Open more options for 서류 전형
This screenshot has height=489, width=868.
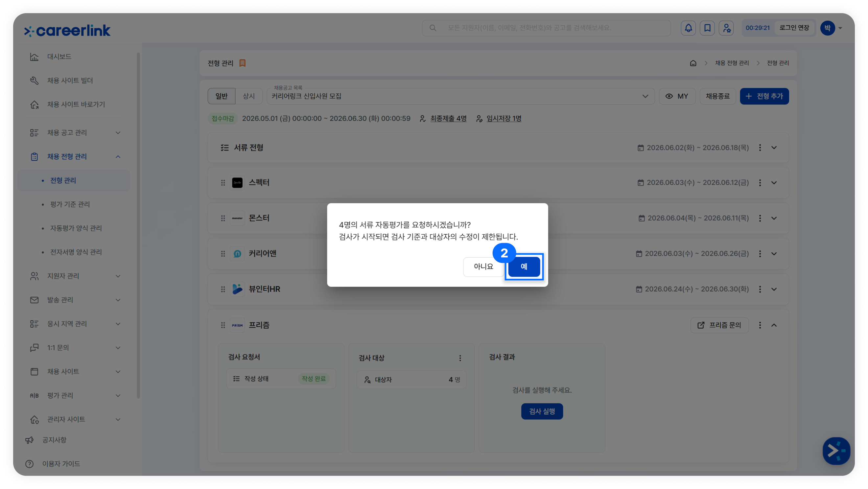click(x=760, y=148)
